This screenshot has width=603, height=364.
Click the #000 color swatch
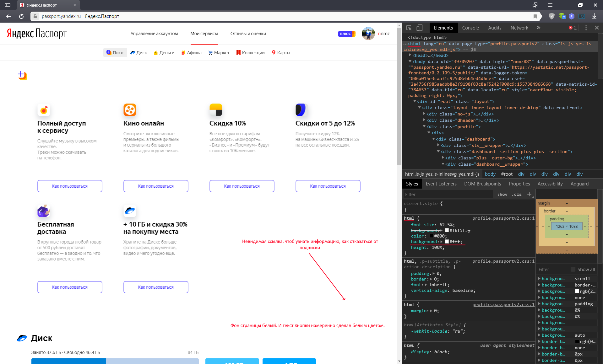point(432,236)
